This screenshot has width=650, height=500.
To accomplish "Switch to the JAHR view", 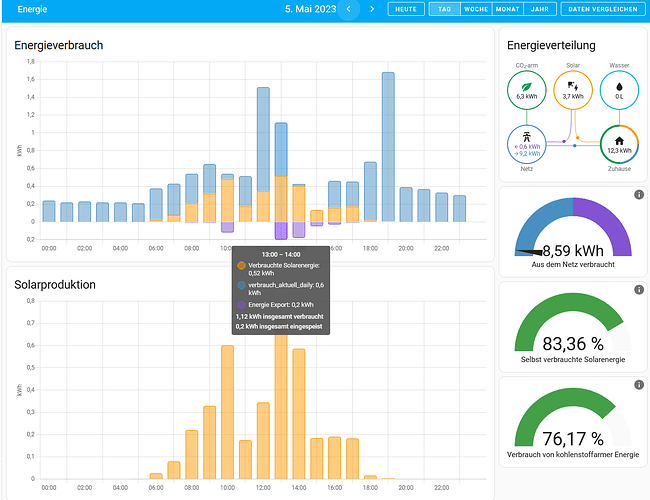I will click(x=540, y=9).
